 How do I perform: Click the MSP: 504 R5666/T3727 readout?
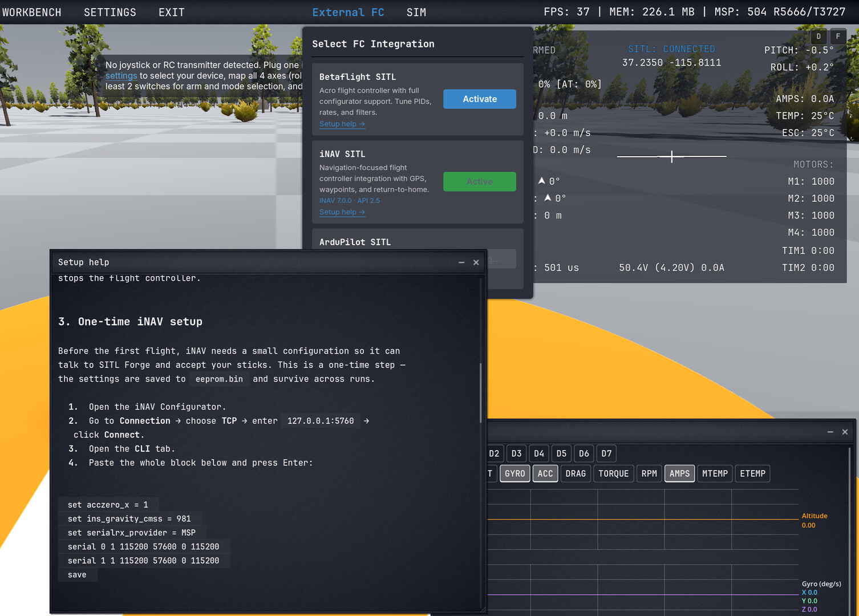click(x=780, y=12)
